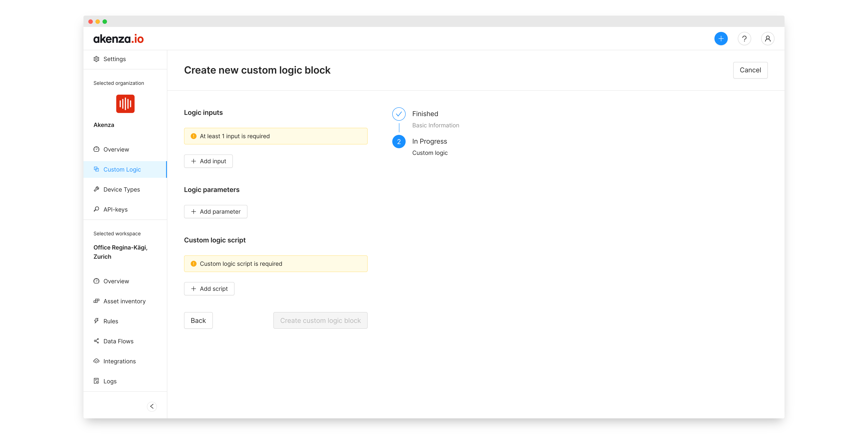
Task: Click the step 2 In Progress circle
Action: 399,142
